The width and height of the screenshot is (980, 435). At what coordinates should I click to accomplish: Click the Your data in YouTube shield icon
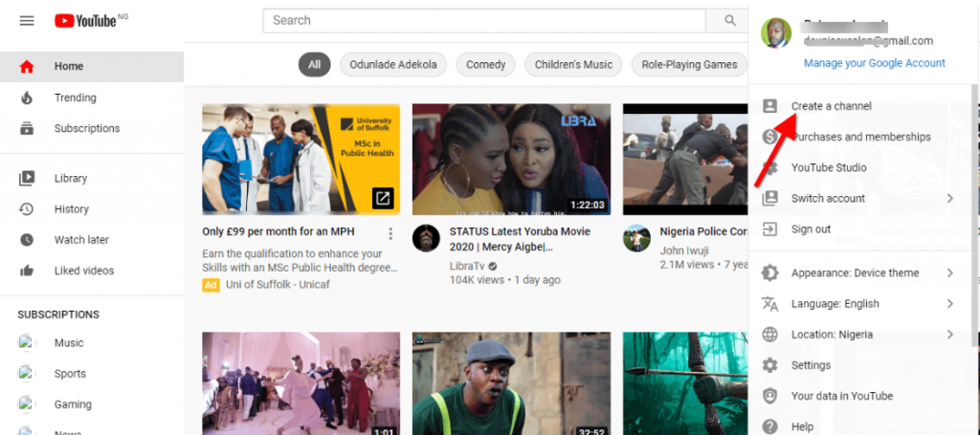click(x=770, y=397)
